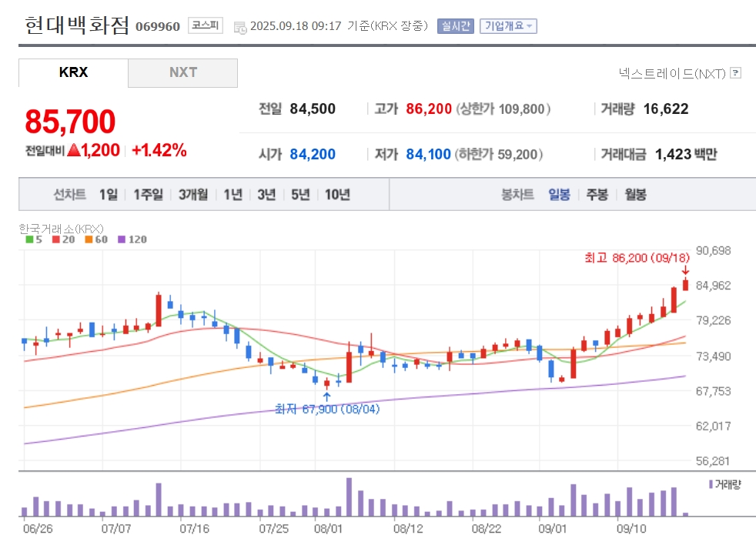Select the 10년 line chart period
The width and height of the screenshot is (756, 552).
click(x=337, y=194)
